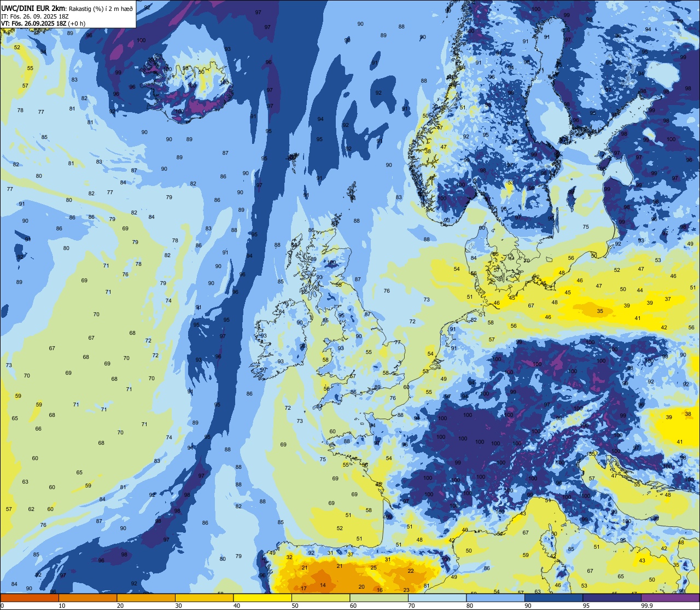Image resolution: width=700 pixels, height=610 pixels.
Task: Select the navy 95–99.9 legend color
Action: (612, 597)
